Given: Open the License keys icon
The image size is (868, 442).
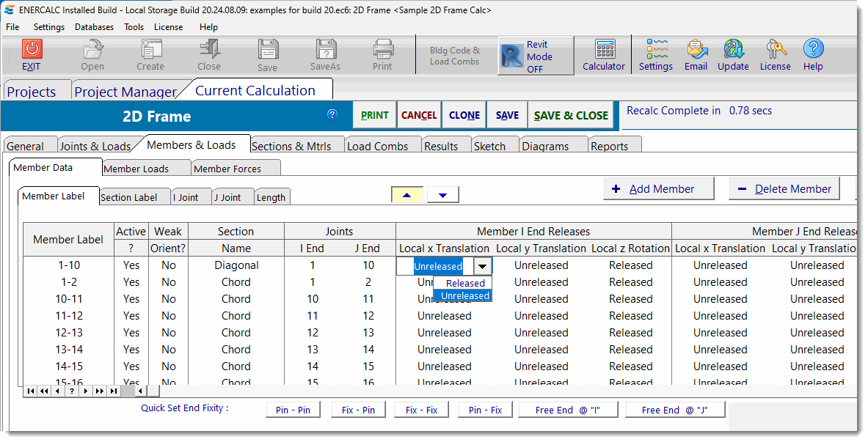Looking at the screenshot, I should pos(775,50).
